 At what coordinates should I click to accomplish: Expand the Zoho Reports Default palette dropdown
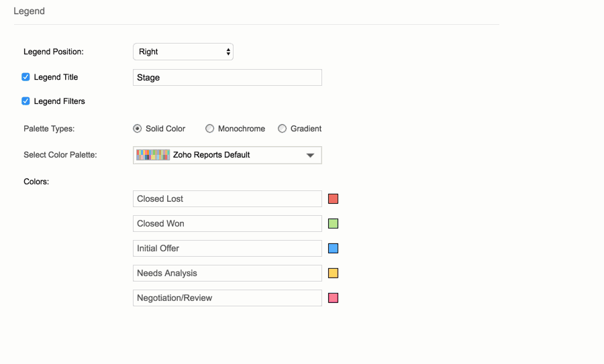coord(227,155)
